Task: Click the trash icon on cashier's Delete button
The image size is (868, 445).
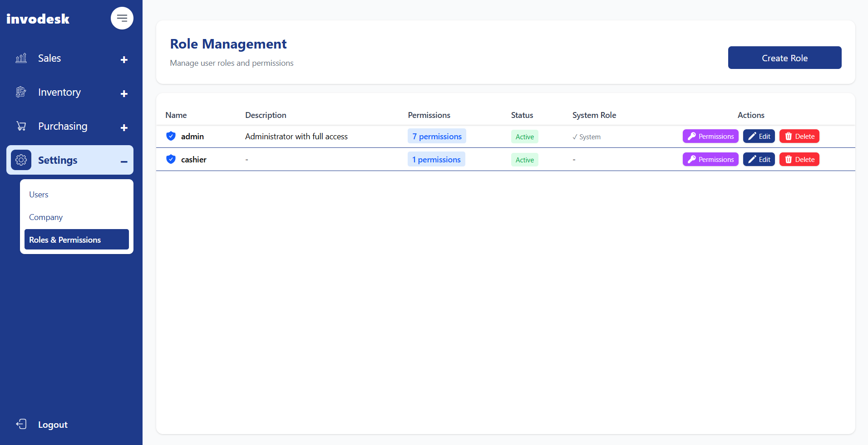Action: pyautogui.click(x=788, y=159)
